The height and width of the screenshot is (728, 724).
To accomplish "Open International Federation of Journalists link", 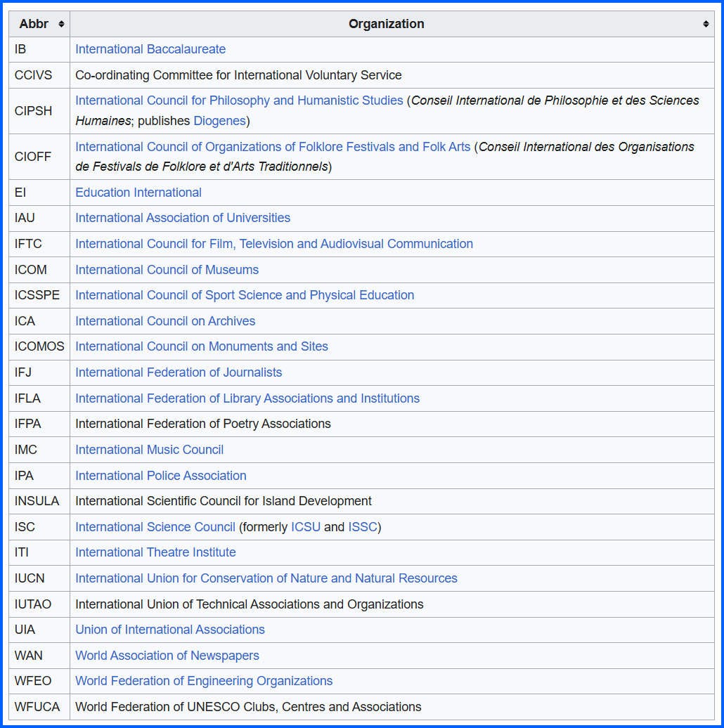I will tap(179, 372).
